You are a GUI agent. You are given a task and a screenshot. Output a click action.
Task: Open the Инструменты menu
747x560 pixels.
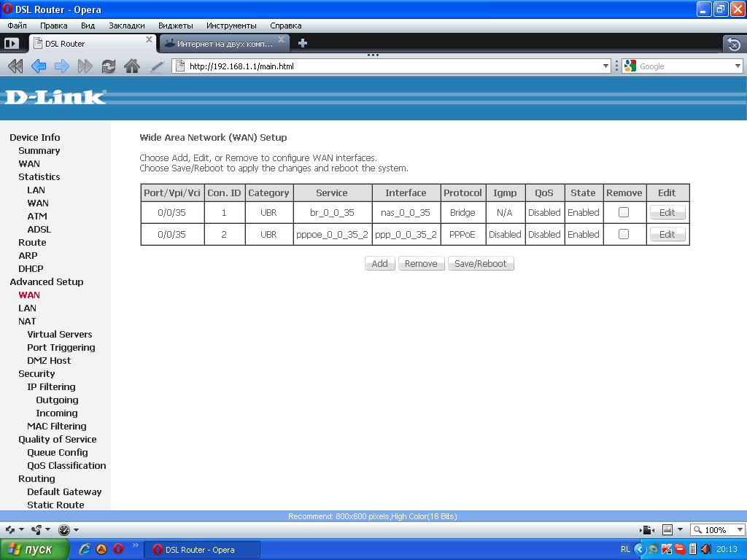tap(231, 26)
